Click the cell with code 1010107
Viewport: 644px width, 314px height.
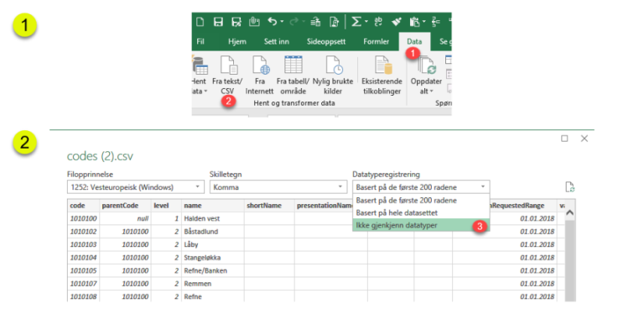click(83, 284)
